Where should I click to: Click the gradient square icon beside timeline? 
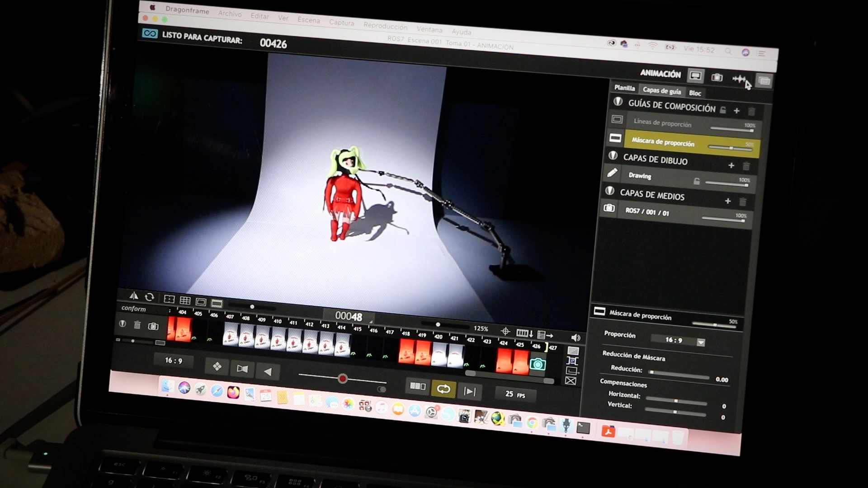point(573,351)
